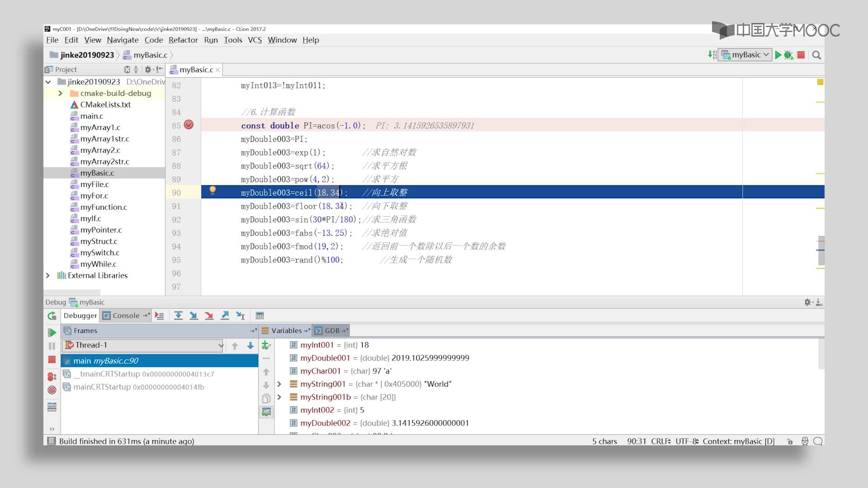Click Context: myBasic [D] in status bar
The width and height of the screenshot is (868, 488).
point(738,441)
